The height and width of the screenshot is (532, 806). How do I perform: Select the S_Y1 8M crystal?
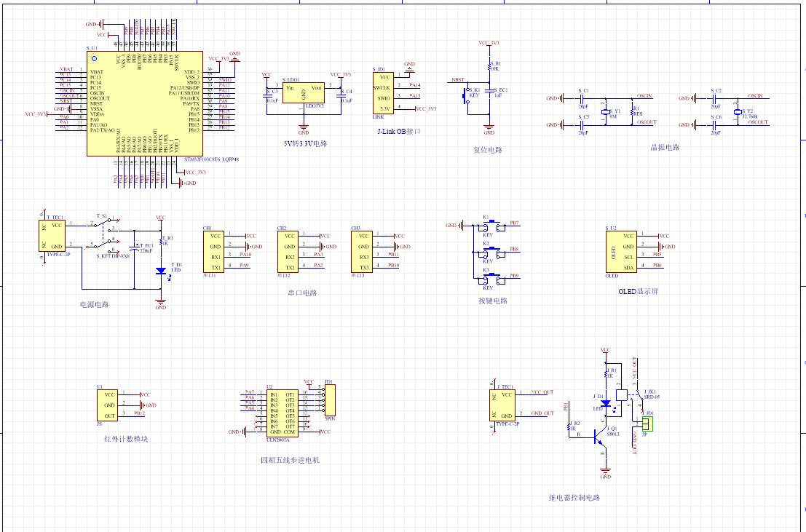[x=606, y=111]
